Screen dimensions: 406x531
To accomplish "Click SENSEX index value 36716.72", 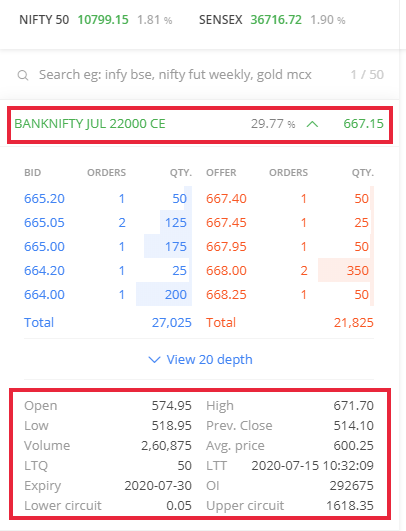I will pyautogui.click(x=276, y=20).
